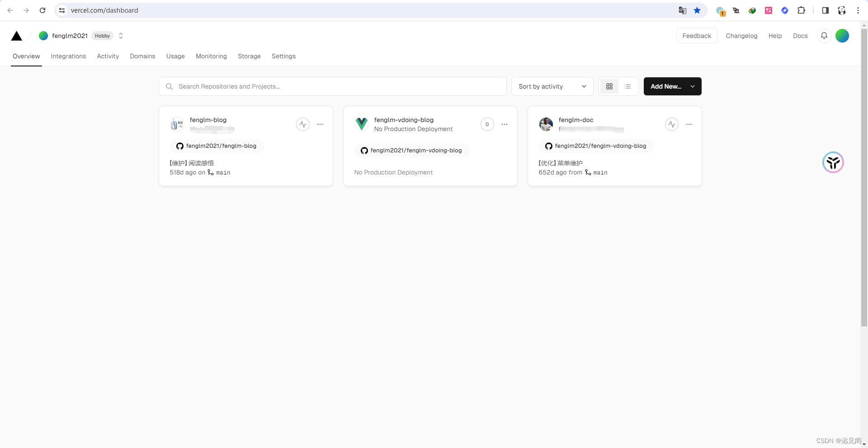Click the blue circular extension icon
Viewport: 868px width, 448px height.
785,10
